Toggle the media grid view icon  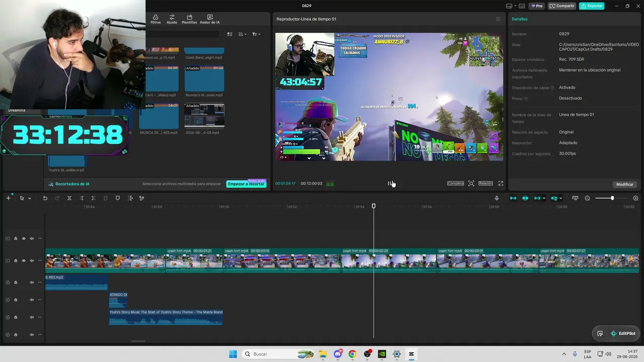pyautogui.click(x=229, y=34)
